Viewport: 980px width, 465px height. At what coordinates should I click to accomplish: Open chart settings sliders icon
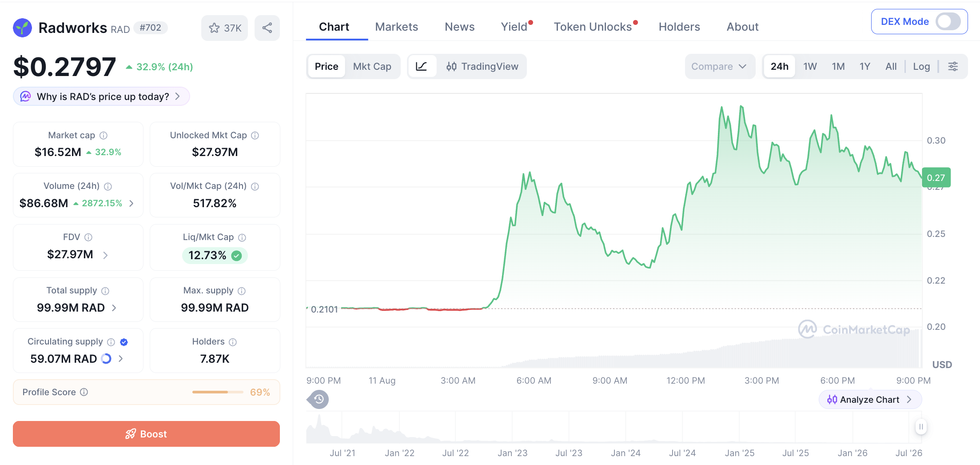[x=953, y=67]
